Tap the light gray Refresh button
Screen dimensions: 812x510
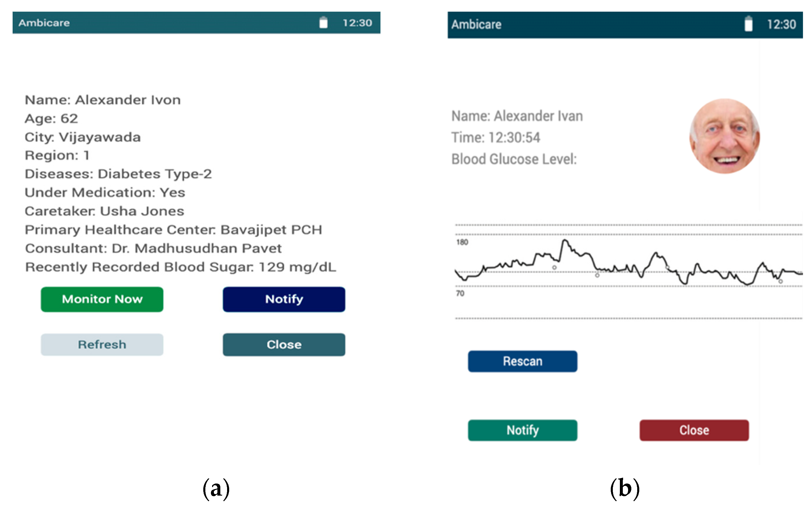coord(102,345)
